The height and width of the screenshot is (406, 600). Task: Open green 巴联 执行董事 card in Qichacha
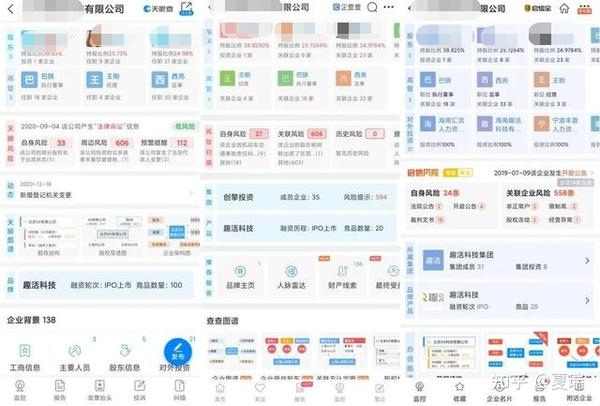pos(302,86)
